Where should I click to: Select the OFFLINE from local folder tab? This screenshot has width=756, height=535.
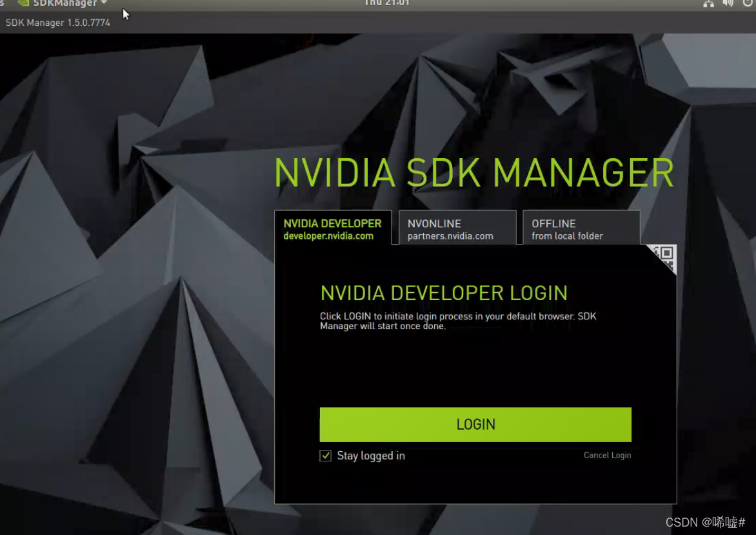click(581, 228)
